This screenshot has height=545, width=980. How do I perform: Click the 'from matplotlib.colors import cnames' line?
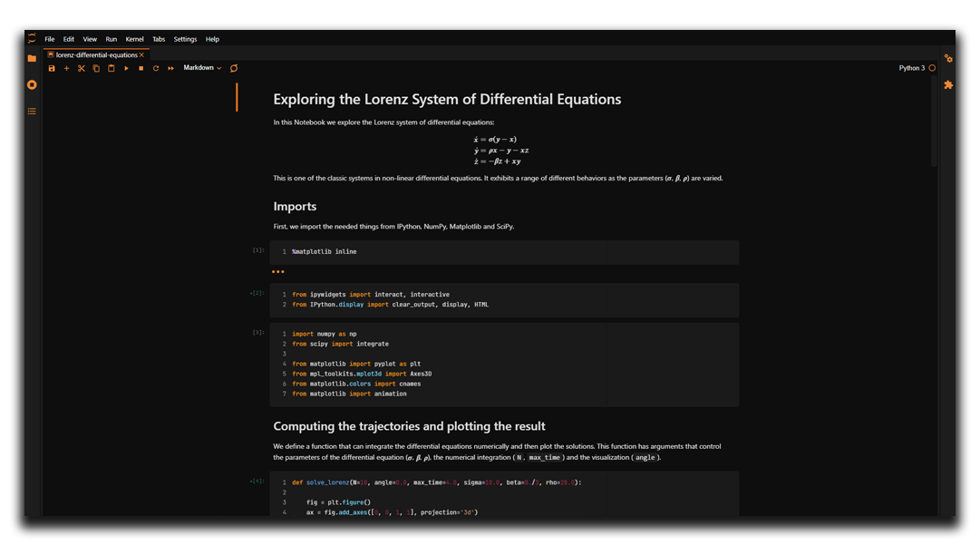tap(356, 384)
